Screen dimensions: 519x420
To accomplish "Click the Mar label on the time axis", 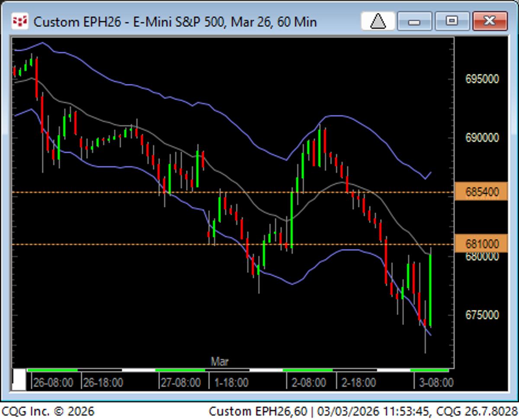I will coord(220,362).
